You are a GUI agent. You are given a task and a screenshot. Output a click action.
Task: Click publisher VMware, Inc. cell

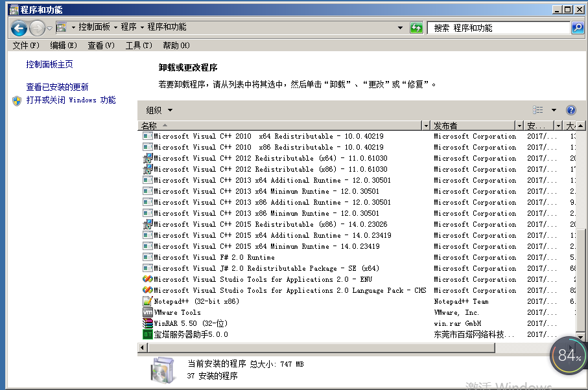click(456, 312)
